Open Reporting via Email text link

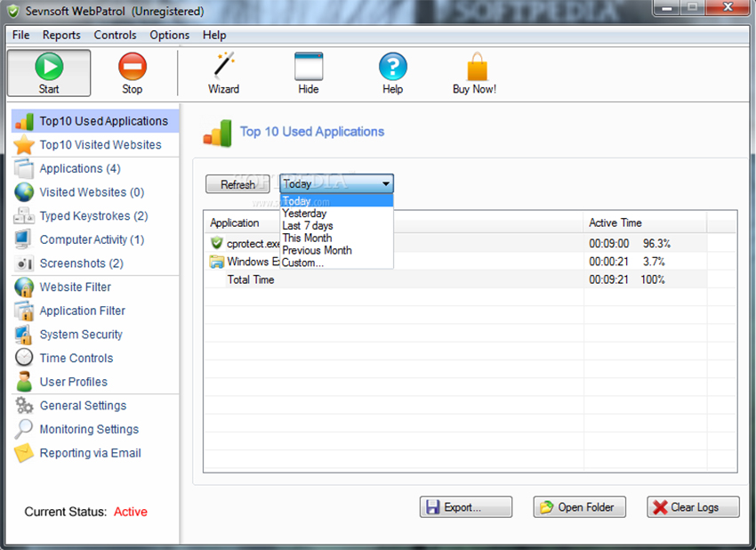90,453
